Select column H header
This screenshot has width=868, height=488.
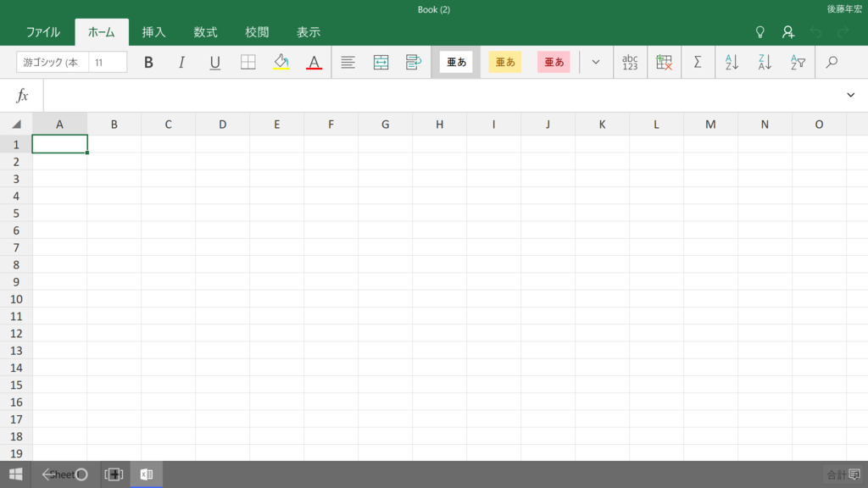[x=440, y=124]
